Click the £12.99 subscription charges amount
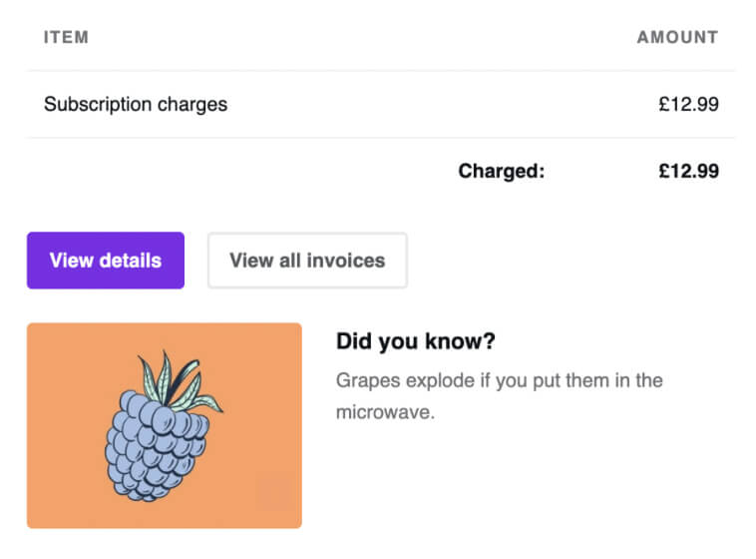The width and height of the screenshot is (756, 559). (688, 104)
